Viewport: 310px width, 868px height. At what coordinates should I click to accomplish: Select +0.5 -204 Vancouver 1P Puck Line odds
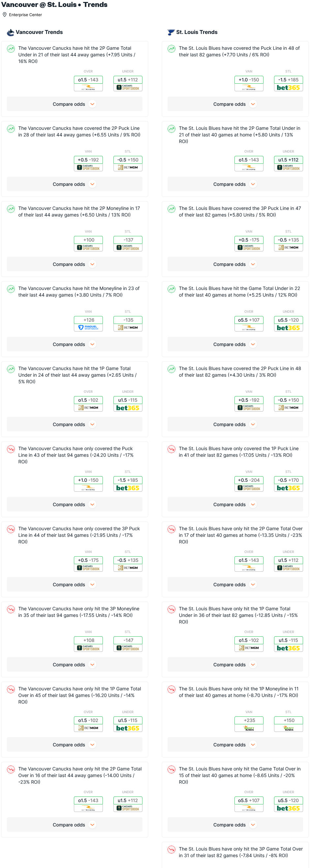[249, 480]
